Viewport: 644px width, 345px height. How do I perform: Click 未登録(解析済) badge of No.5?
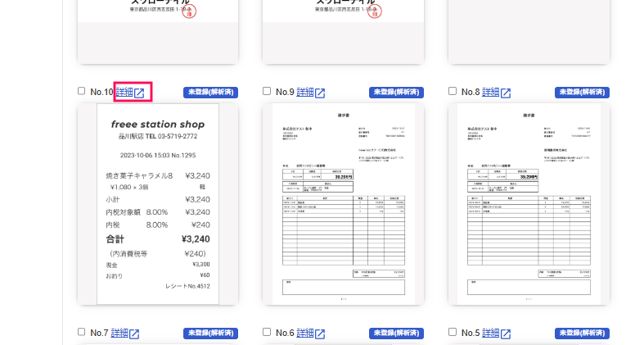[x=582, y=333]
